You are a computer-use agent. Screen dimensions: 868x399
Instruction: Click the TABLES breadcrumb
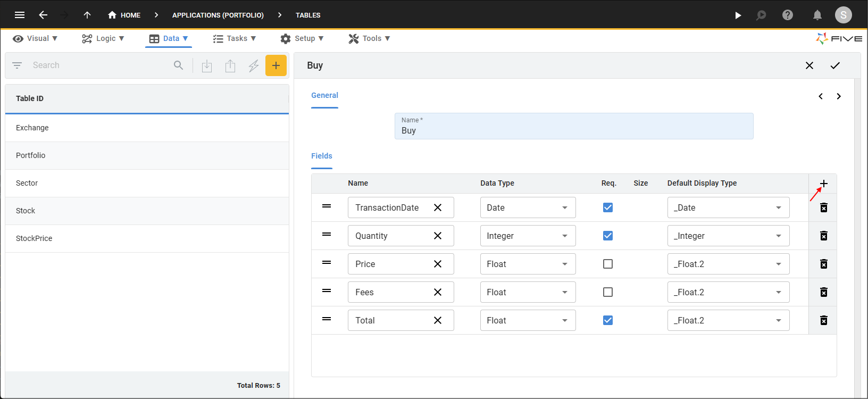pyautogui.click(x=308, y=15)
